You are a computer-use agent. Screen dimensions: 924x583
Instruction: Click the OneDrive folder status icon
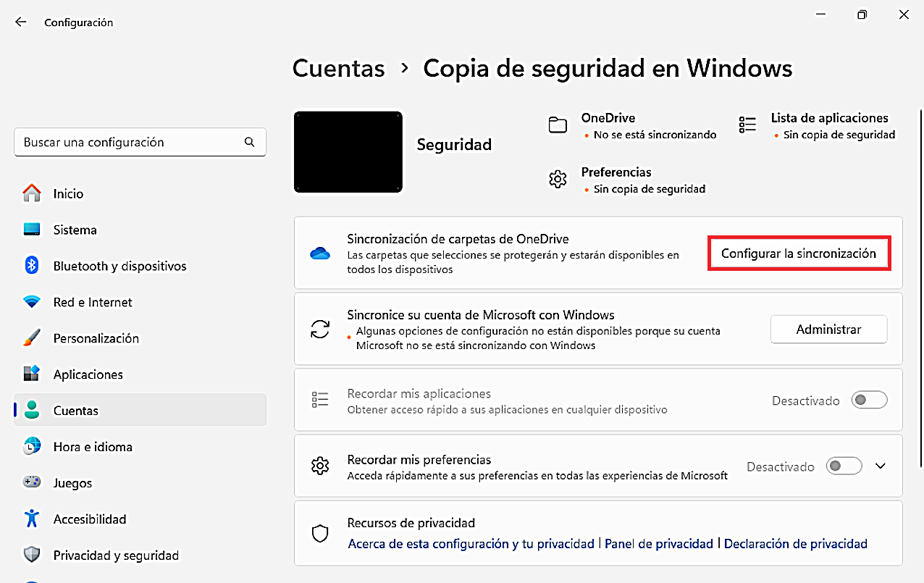[x=558, y=125]
